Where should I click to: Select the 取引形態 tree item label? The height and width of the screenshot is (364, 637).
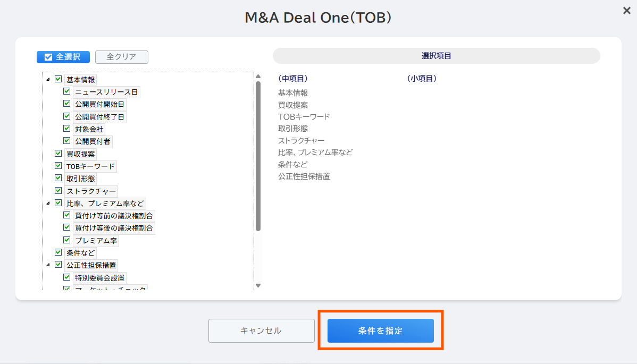[80, 179]
